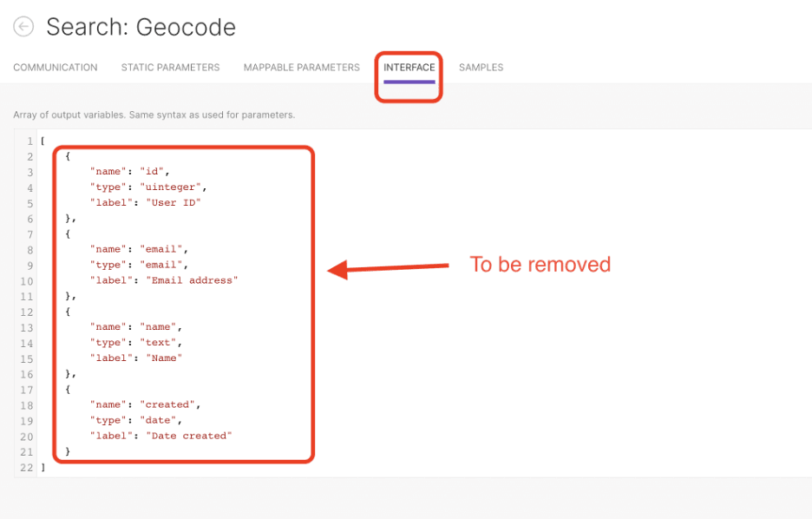The height and width of the screenshot is (519, 812).
Task: Switch to the Samples tab
Action: [481, 67]
